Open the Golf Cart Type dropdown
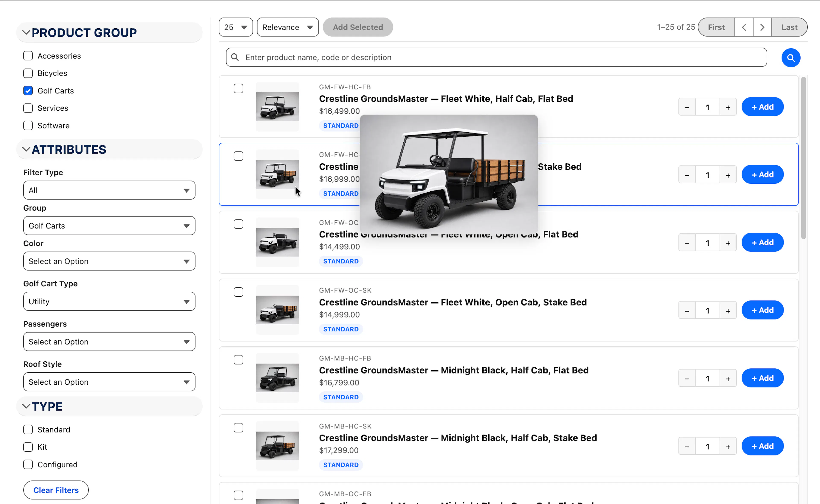This screenshot has height=504, width=820. (x=109, y=301)
